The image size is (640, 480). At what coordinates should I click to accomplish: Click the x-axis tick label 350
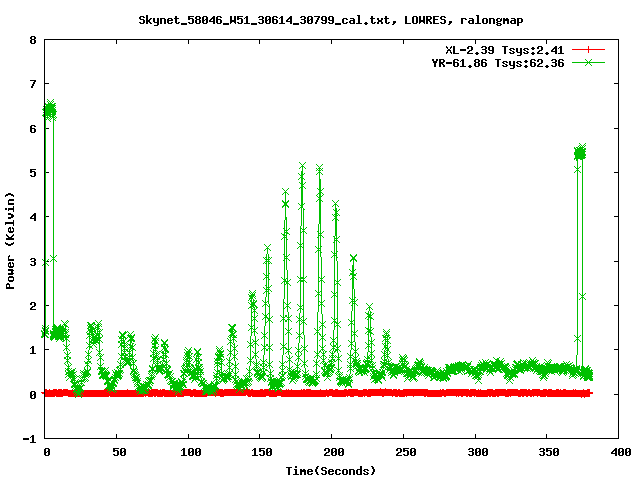click(x=549, y=452)
